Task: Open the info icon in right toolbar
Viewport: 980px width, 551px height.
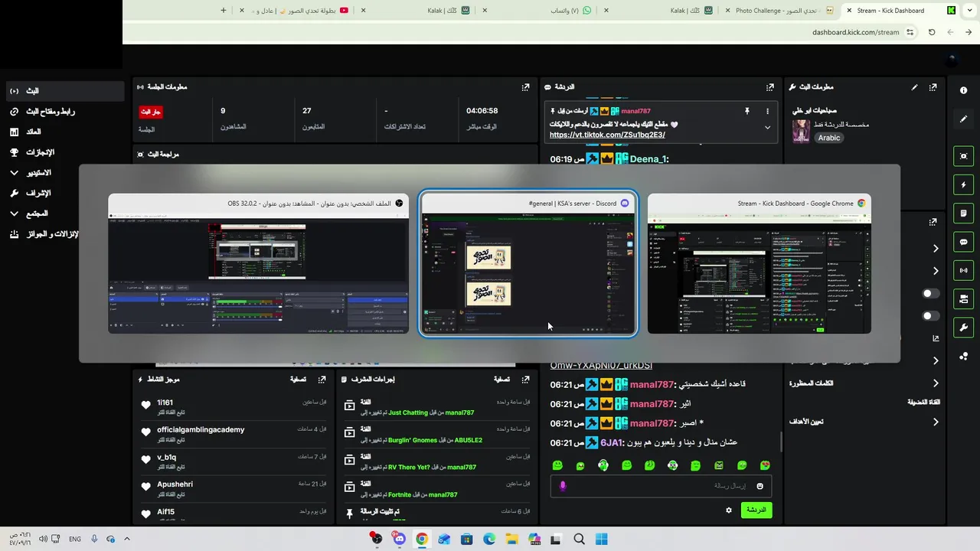Action: (963, 90)
